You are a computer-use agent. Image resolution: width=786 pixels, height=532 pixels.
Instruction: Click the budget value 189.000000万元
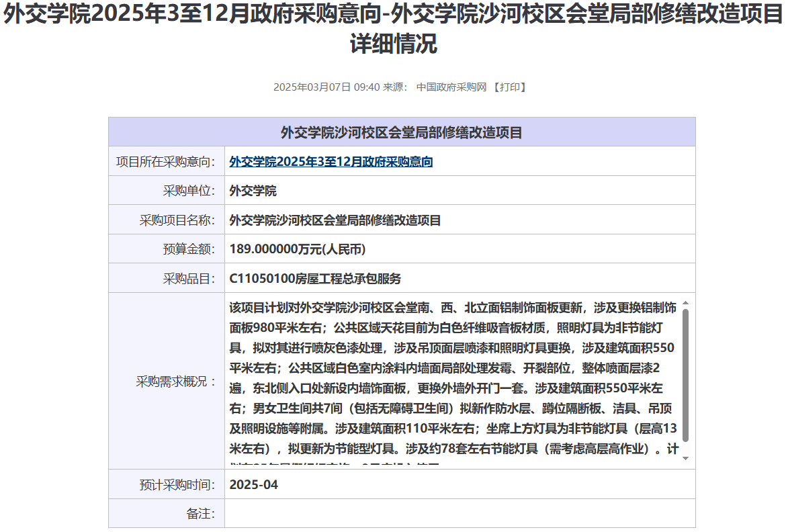297,249
